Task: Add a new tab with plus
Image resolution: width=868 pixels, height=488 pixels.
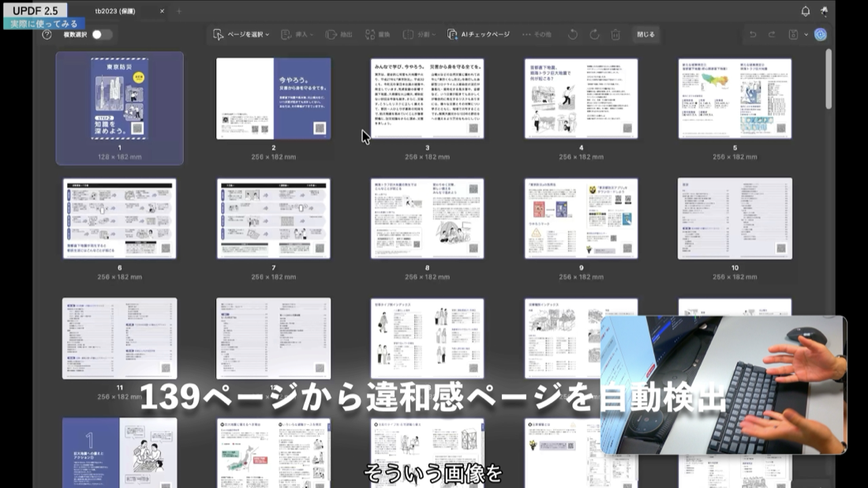Action: (x=179, y=11)
